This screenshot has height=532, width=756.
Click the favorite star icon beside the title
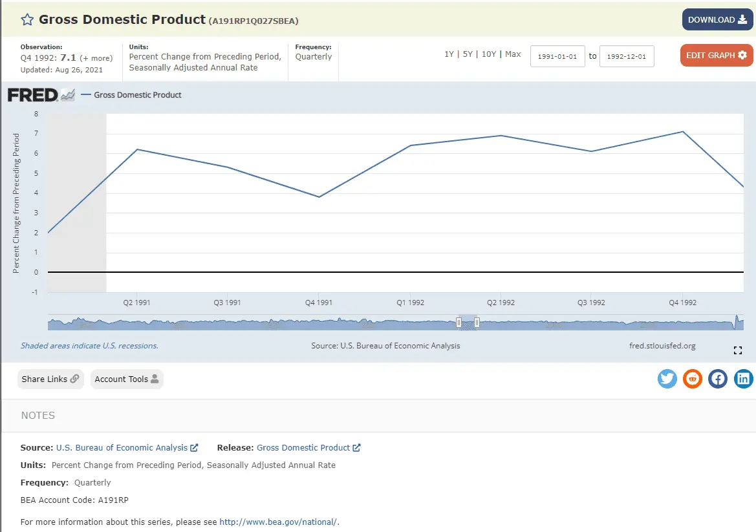(27, 20)
